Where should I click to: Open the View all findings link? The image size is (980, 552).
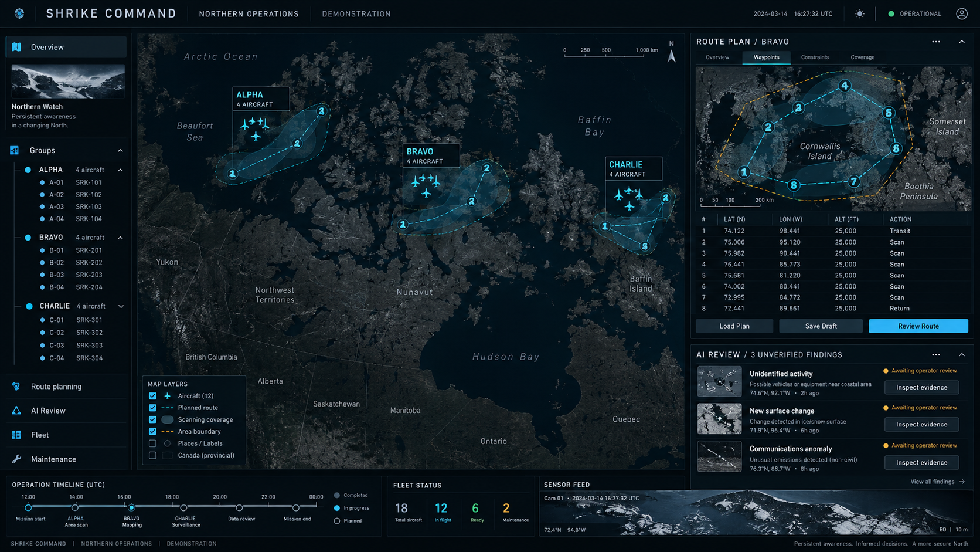(x=937, y=482)
